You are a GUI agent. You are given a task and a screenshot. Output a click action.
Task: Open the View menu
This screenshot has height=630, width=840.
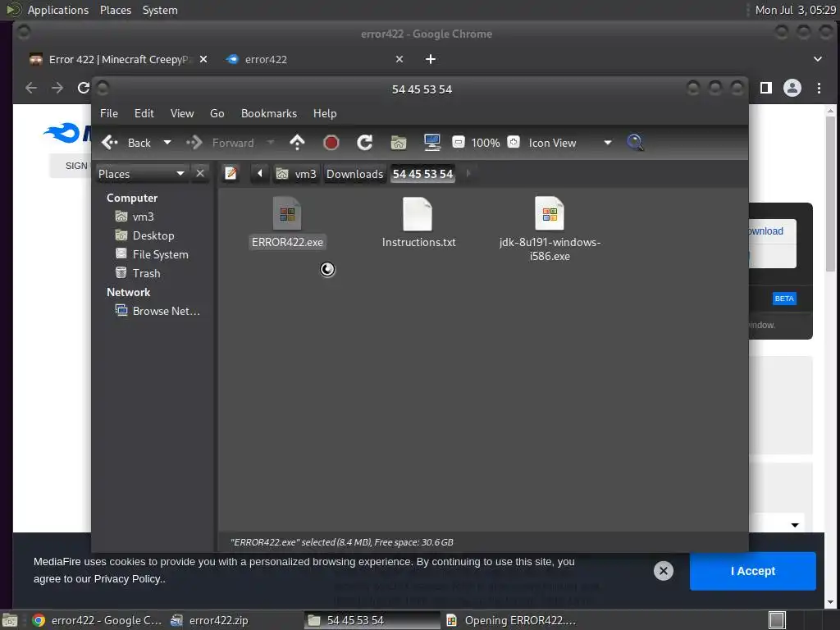point(182,113)
